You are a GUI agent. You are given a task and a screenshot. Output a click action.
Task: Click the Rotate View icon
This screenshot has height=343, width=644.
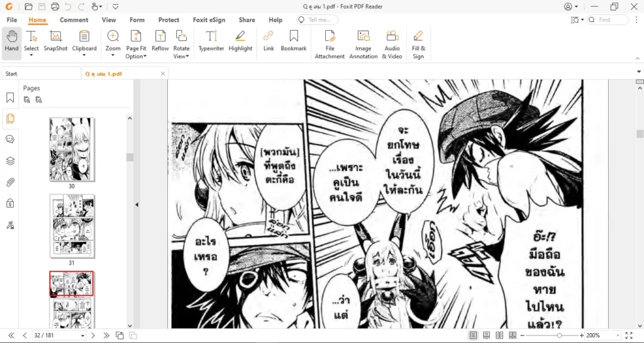click(x=181, y=36)
